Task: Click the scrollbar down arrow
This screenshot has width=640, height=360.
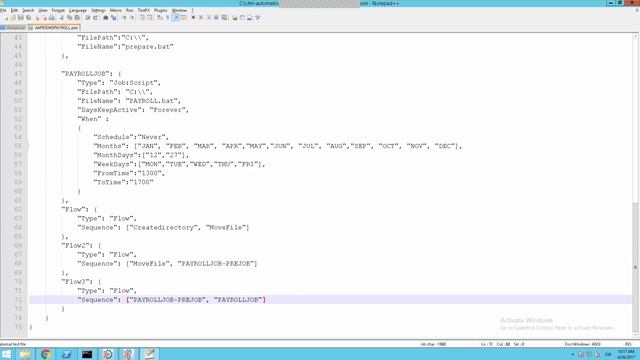Action: (x=636, y=335)
